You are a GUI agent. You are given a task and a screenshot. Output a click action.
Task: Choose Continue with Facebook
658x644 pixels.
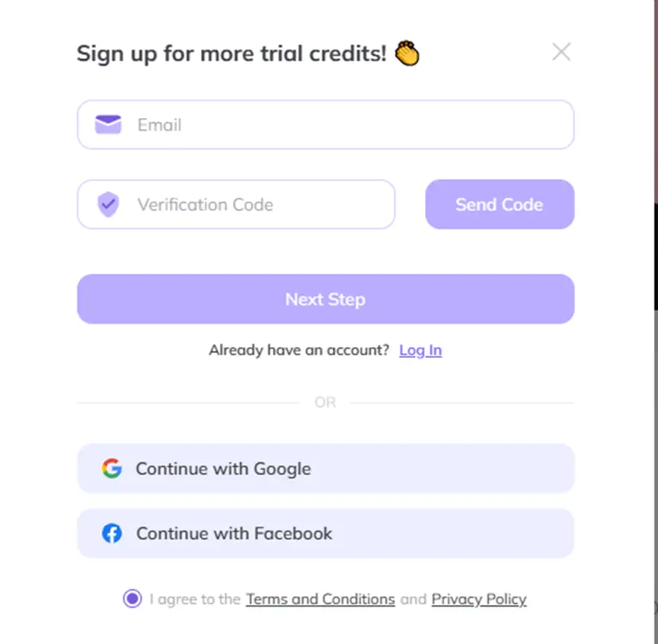pos(325,533)
